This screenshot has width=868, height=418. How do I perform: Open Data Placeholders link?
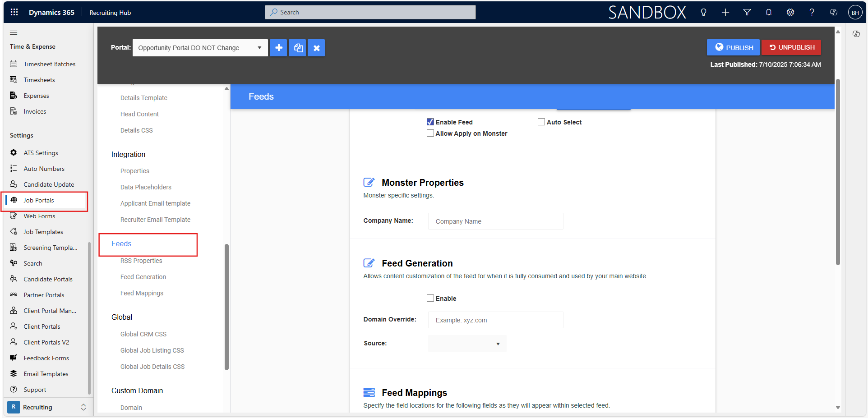pos(146,187)
